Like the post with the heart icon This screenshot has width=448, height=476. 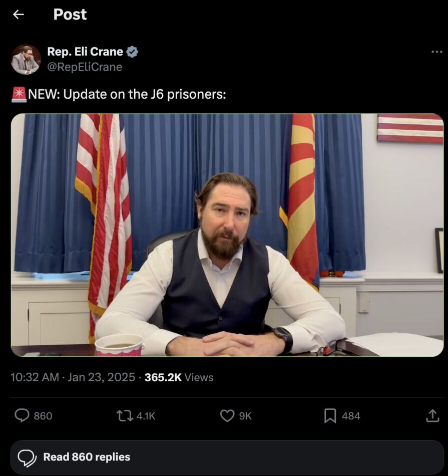click(x=227, y=415)
